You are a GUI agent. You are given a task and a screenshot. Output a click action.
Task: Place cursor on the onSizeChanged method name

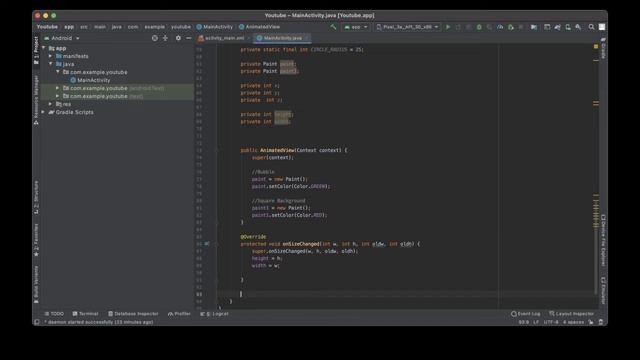tap(301, 244)
